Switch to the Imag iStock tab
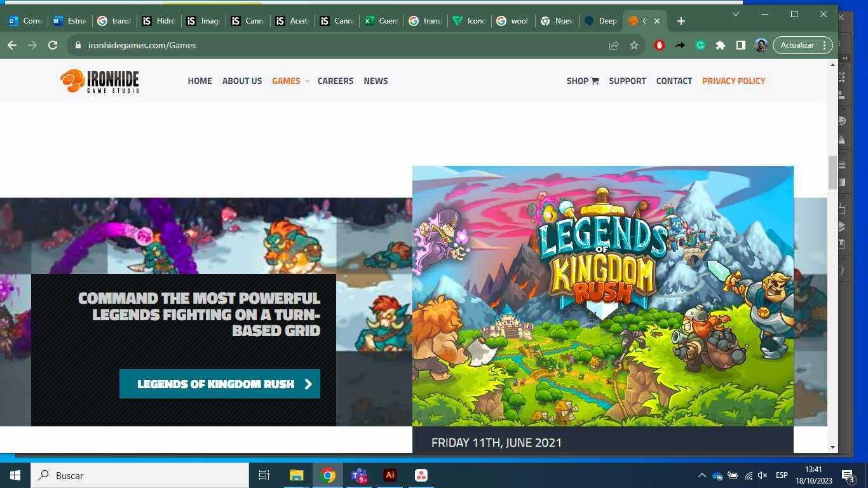The width and height of the screenshot is (868, 488). (203, 21)
